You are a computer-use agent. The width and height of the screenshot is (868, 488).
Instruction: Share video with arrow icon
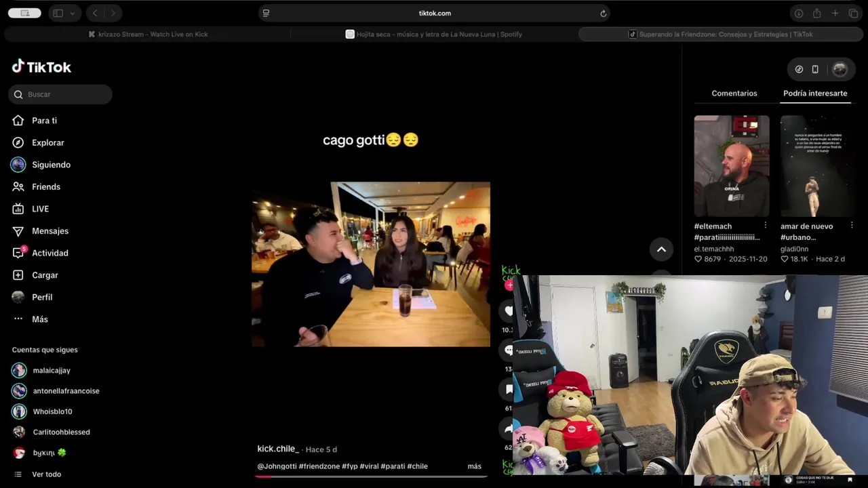tap(508, 428)
